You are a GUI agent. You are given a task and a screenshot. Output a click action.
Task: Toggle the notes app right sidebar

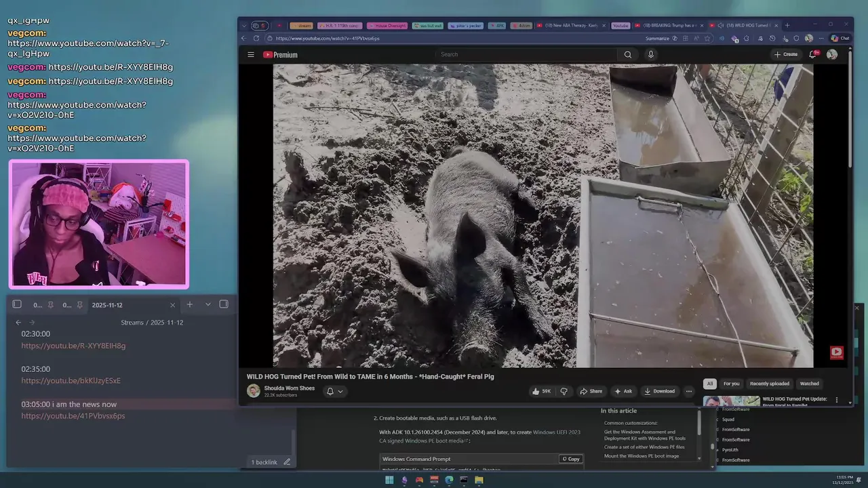pos(224,304)
